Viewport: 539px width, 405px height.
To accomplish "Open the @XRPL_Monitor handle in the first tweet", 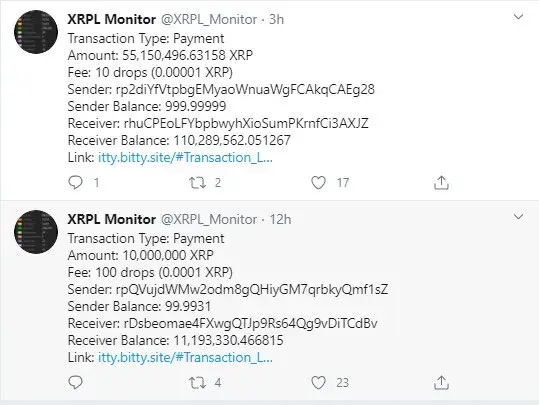I will [209, 19].
